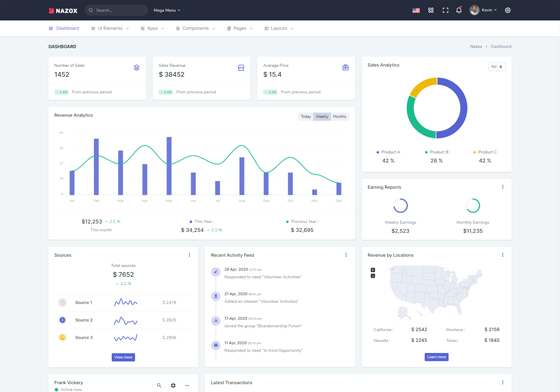Toggle fullscreen mode icon

pyautogui.click(x=445, y=10)
